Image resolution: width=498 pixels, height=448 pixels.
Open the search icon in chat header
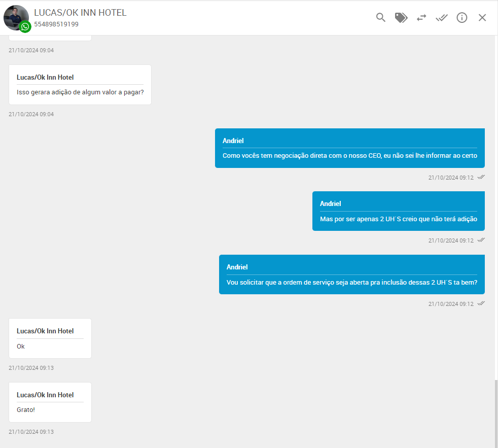[381, 18]
